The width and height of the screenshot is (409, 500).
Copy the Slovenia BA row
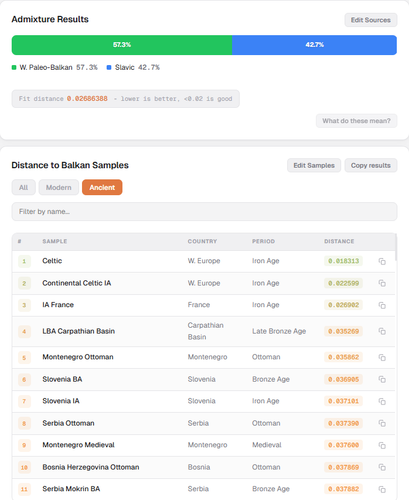[382, 379]
